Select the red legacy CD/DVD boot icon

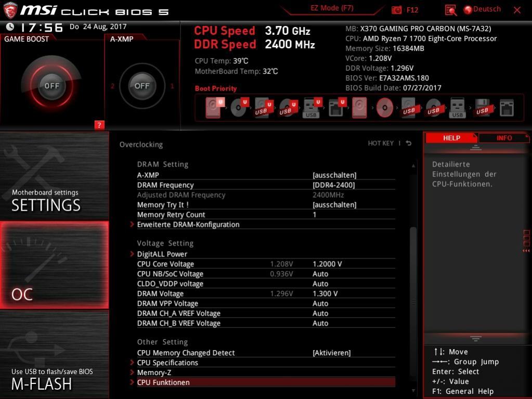pos(385,108)
